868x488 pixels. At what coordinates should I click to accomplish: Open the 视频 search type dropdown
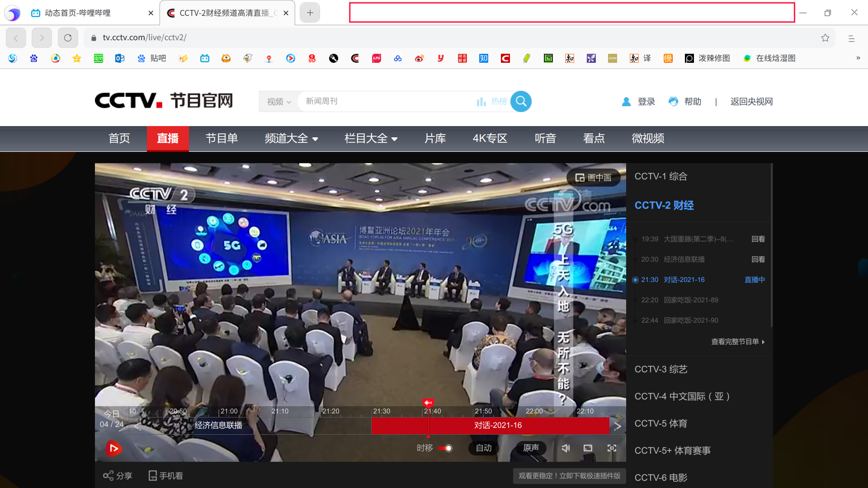click(278, 102)
